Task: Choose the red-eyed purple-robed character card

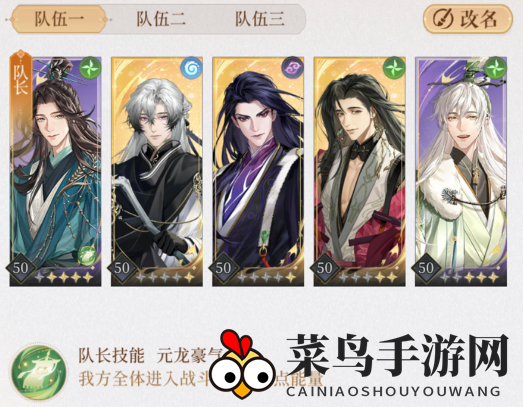Action: click(258, 171)
